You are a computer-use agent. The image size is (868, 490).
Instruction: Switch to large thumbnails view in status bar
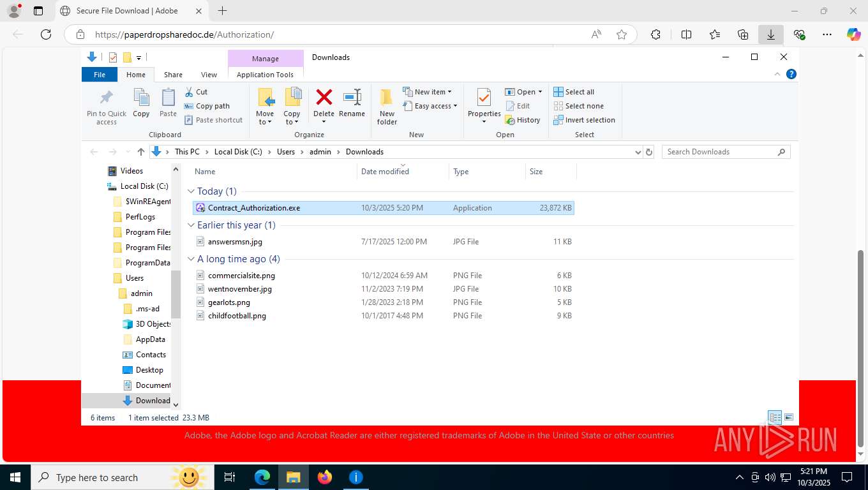tap(789, 417)
